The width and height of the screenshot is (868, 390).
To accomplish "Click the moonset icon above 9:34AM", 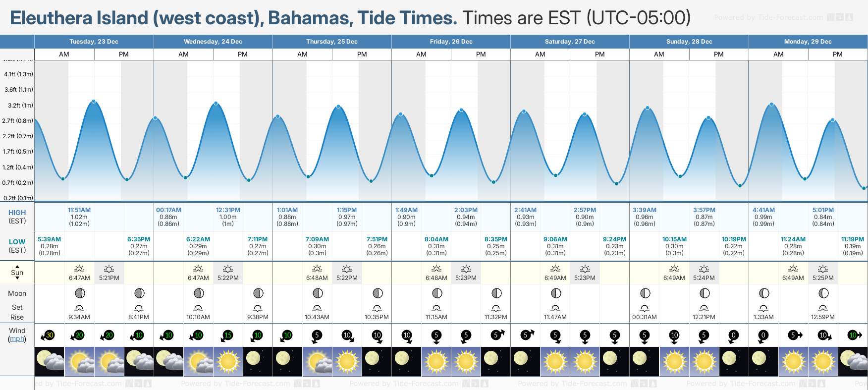I will 79,308.
